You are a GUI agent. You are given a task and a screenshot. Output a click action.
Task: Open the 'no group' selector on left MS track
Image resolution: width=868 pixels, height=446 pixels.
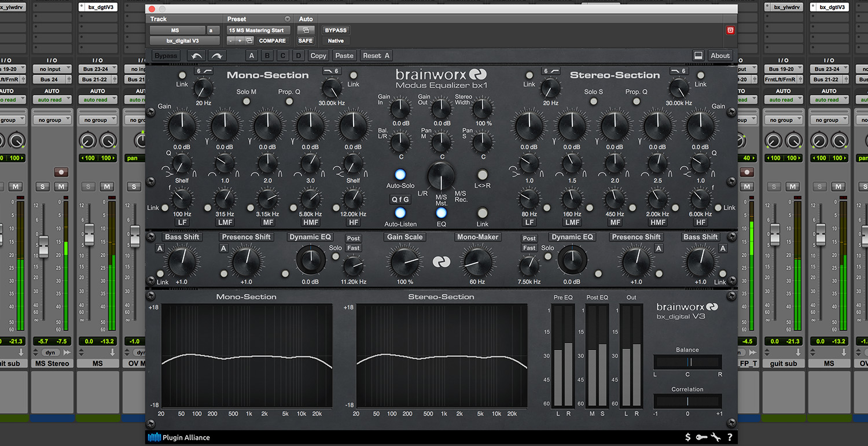[98, 120]
